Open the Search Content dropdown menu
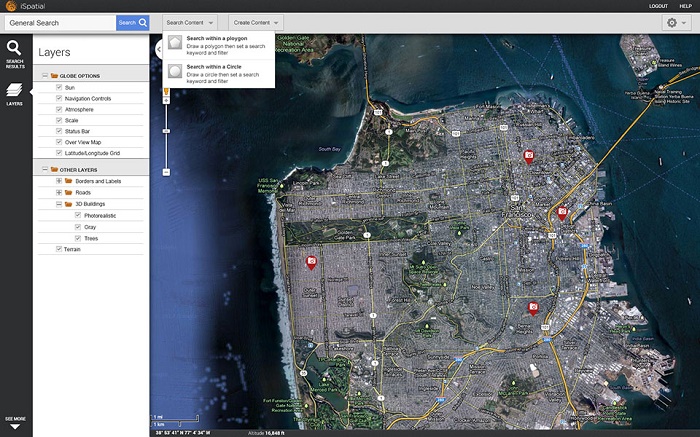The height and width of the screenshot is (437, 700). tap(190, 22)
